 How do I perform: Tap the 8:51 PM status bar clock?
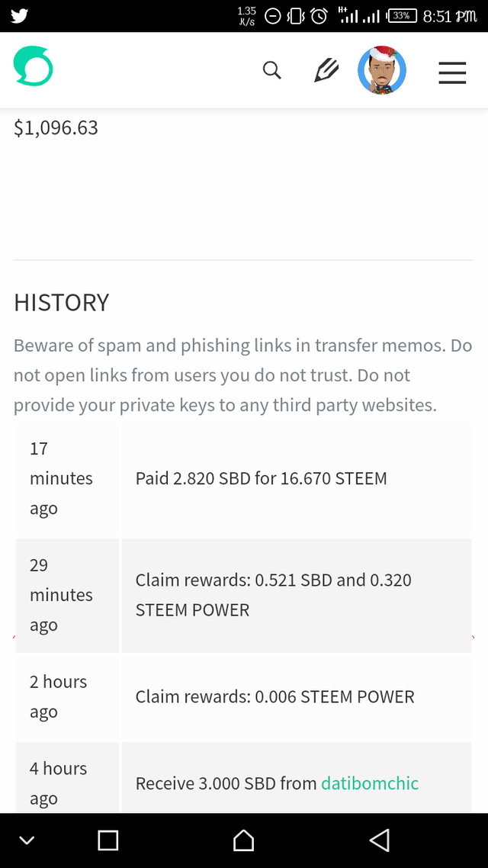tap(449, 15)
